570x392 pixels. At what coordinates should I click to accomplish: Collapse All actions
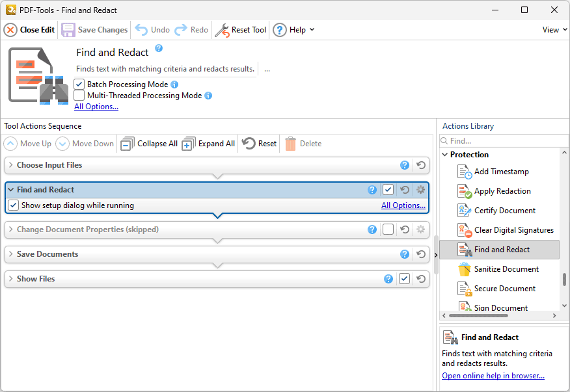tap(149, 144)
